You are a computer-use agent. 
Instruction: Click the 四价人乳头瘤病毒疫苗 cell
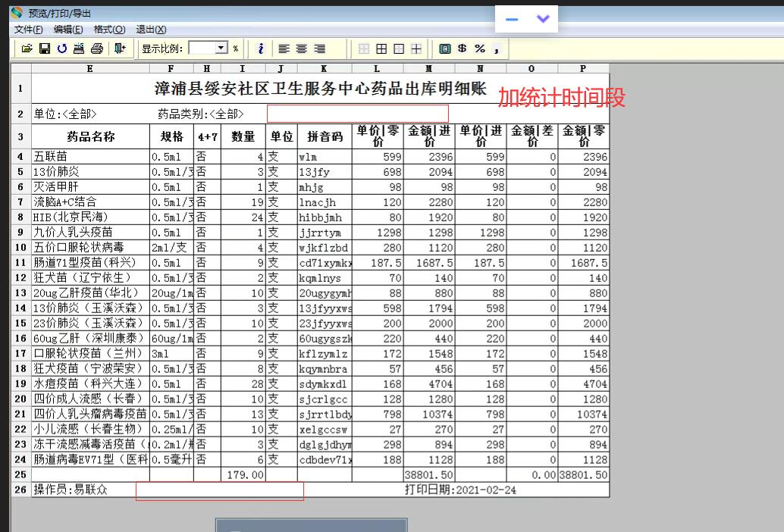click(x=90, y=414)
